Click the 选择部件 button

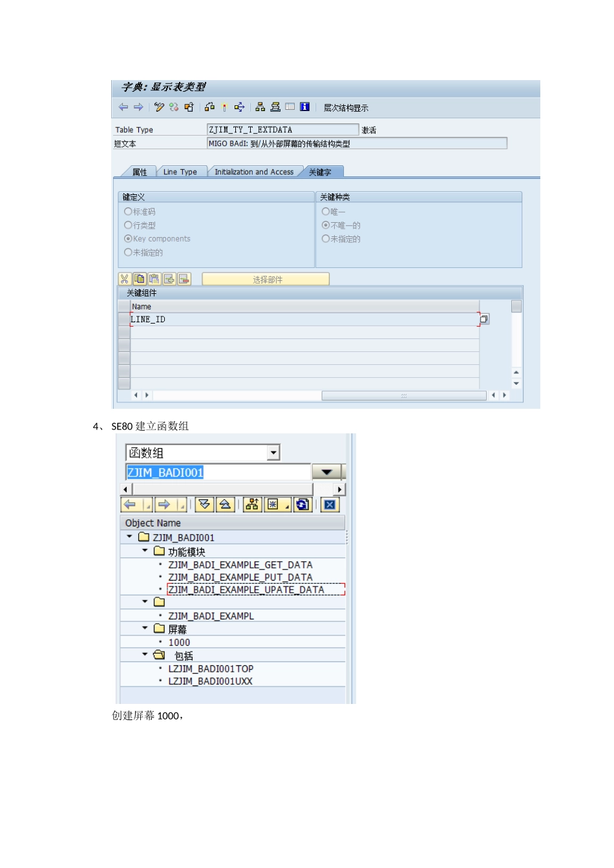[x=266, y=279]
